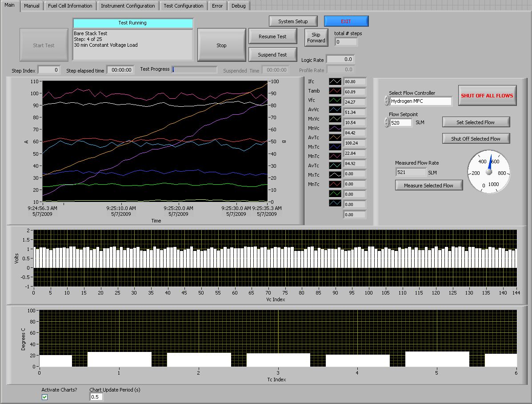The height and width of the screenshot is (404, 532).
Task: Click the red Tamb plot legend icon
Action: coord(335,91)
